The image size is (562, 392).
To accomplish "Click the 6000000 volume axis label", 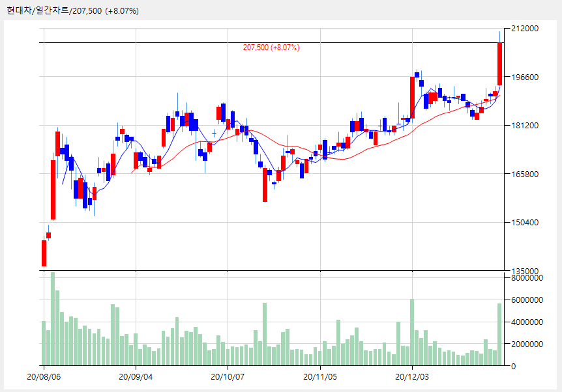I will [x=527, y=300].
